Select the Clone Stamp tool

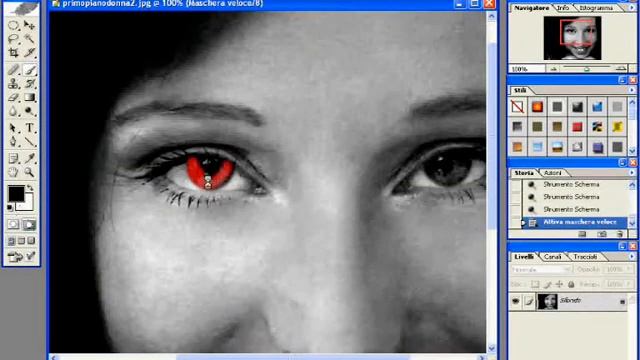pos(13,84)
